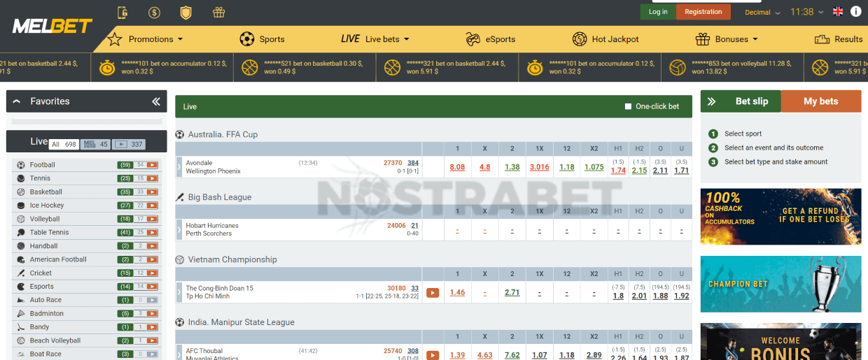
Task: Click the bet slip double-arrow icon
Action: (x=712, y=101)
